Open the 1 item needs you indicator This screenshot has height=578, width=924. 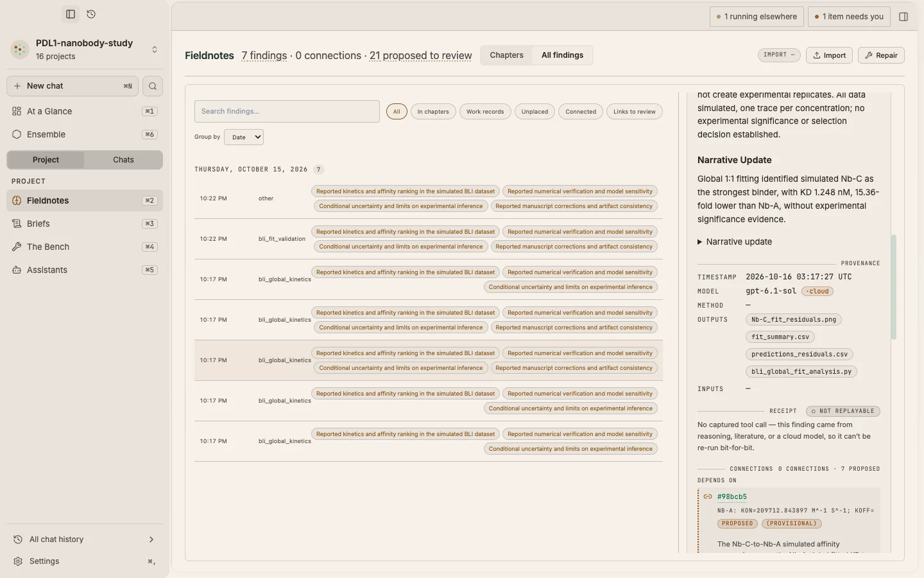click(848, 17)
